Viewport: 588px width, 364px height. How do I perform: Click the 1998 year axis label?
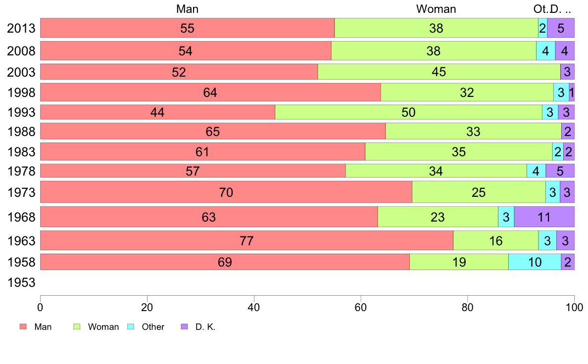coord(22,92)
